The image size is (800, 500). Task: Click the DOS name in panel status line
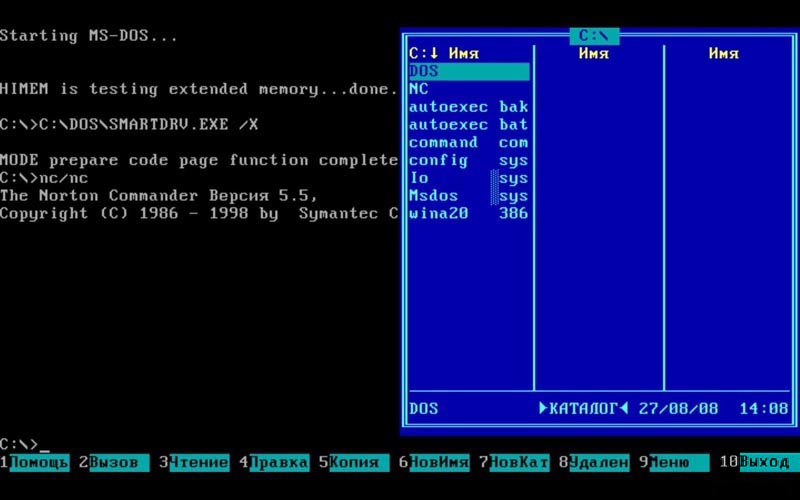click(423, 409)
